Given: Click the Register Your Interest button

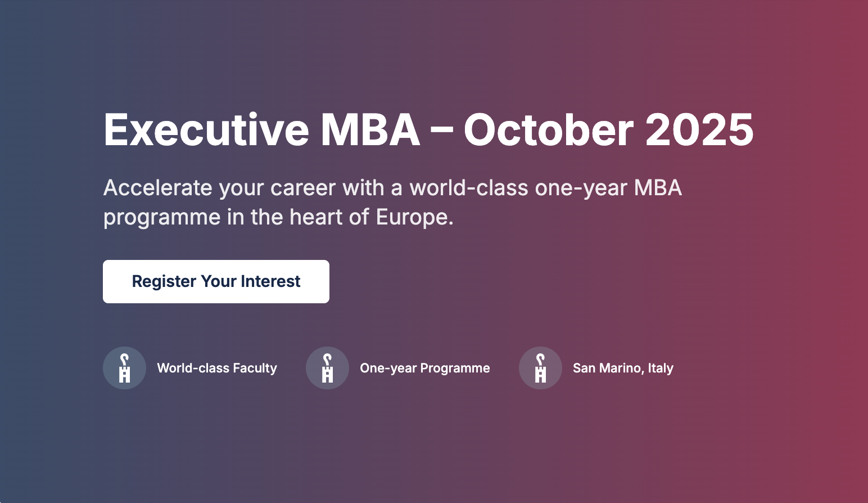Looking at the screenshot, I should [216, 281].
